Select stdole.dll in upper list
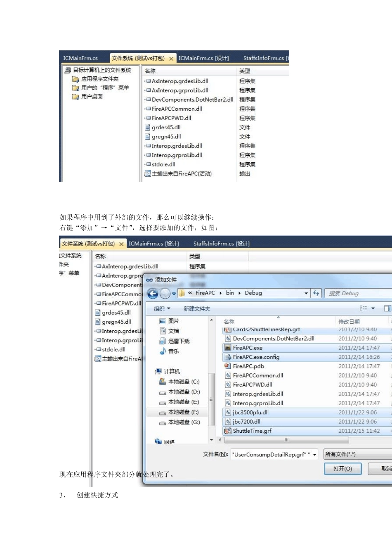 click(160, 164)
